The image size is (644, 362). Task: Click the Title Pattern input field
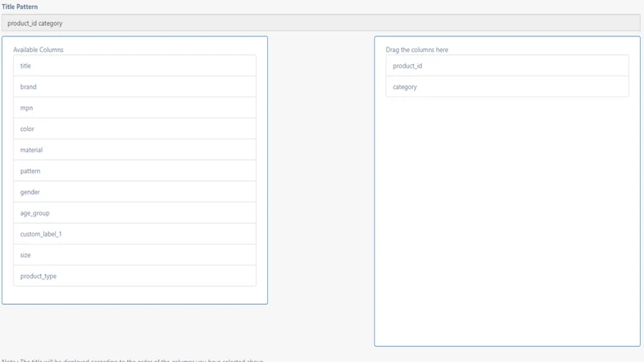point(320,23)
